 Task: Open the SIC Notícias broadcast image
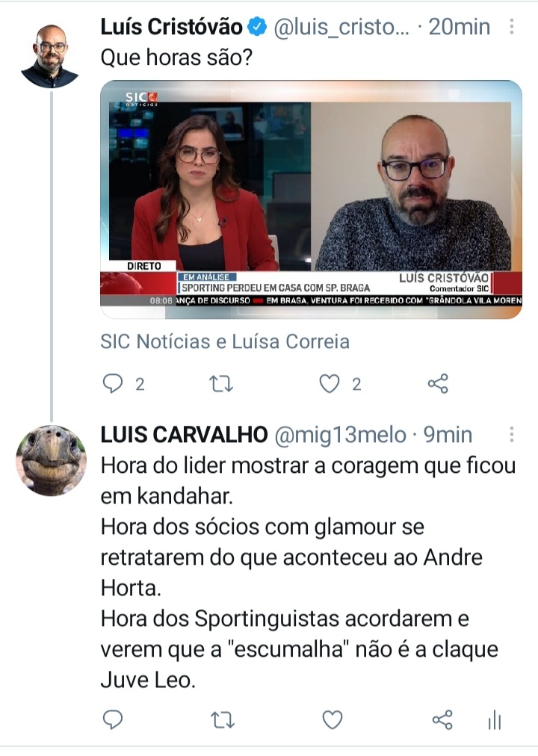(x=311, y=199)
